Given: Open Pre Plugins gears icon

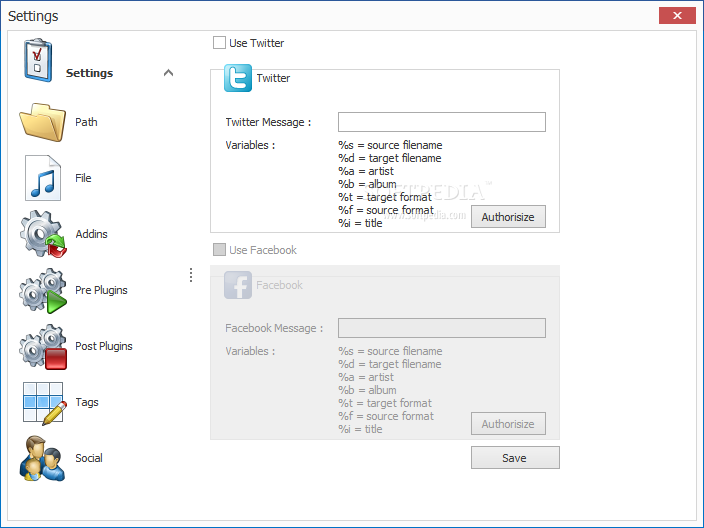Looking at the screenshot, I should [43, 290].
